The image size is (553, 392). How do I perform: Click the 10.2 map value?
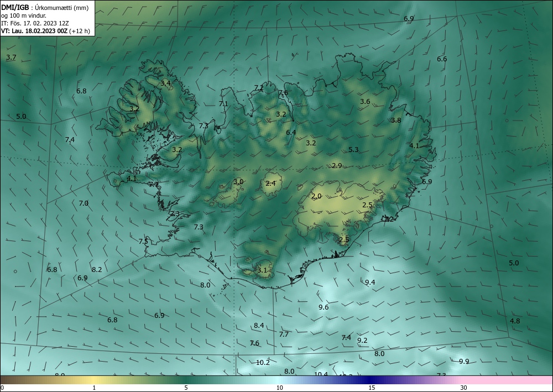pos(263,362)
